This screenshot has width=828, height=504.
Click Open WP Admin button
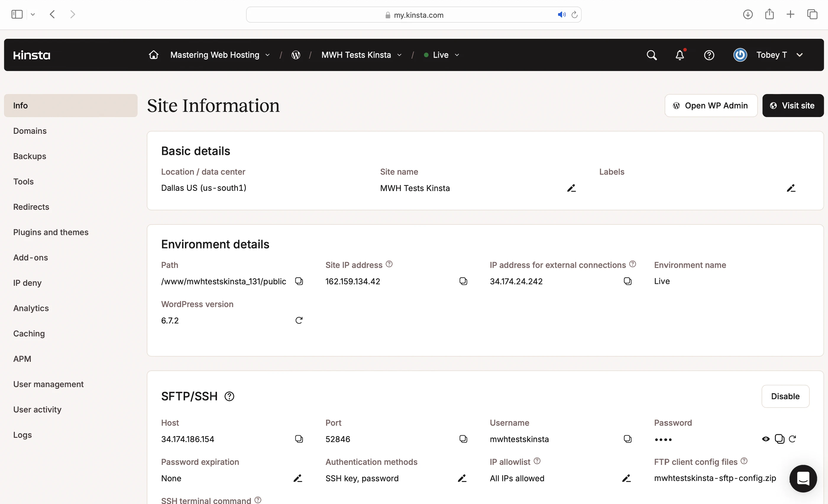click(711, 106)
